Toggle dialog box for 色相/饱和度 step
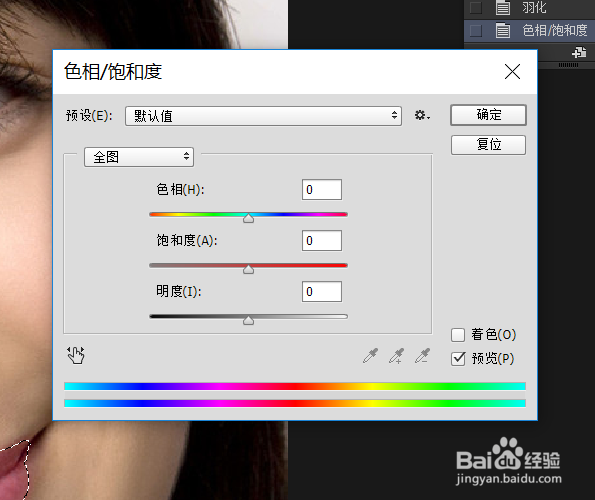595x500 pixels. 476,30
